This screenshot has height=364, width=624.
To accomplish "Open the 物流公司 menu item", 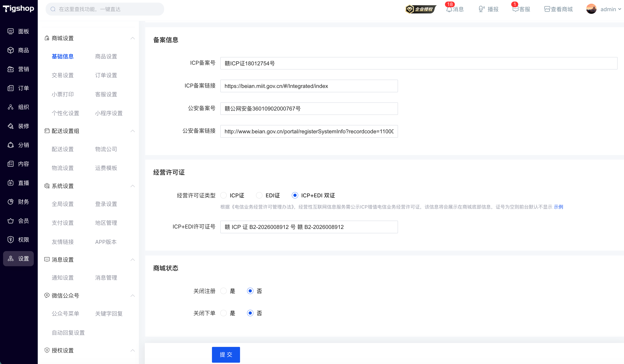I will click(x=106, y=149).
